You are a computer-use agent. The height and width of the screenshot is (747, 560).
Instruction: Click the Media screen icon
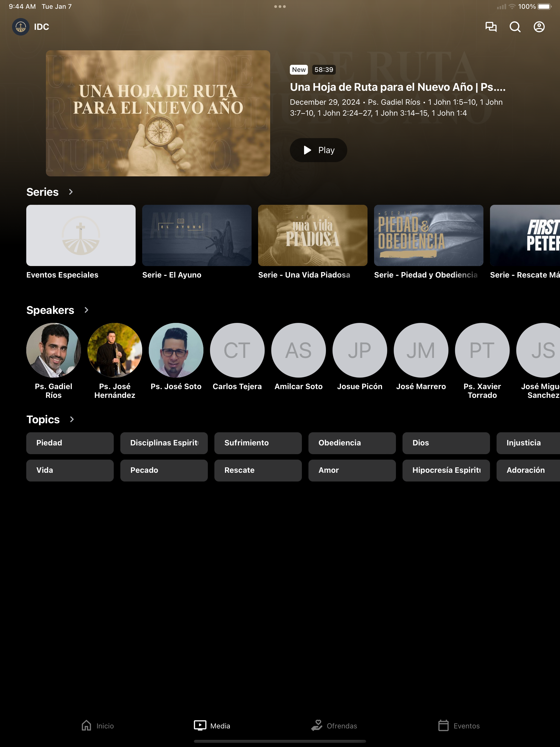pos(200,725)
